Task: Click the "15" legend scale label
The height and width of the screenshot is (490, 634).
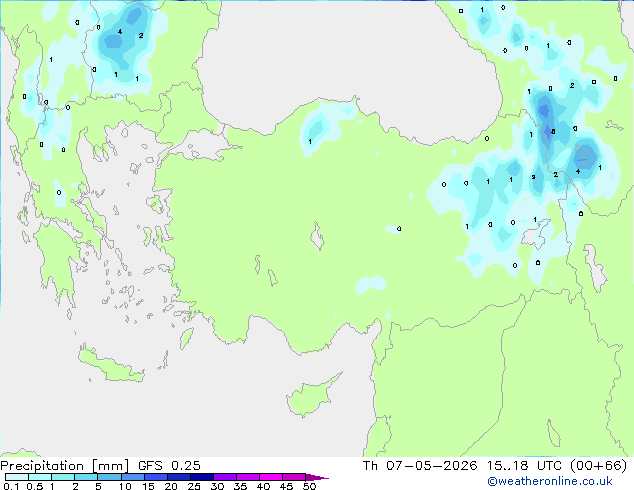Action: click(148, 486)
